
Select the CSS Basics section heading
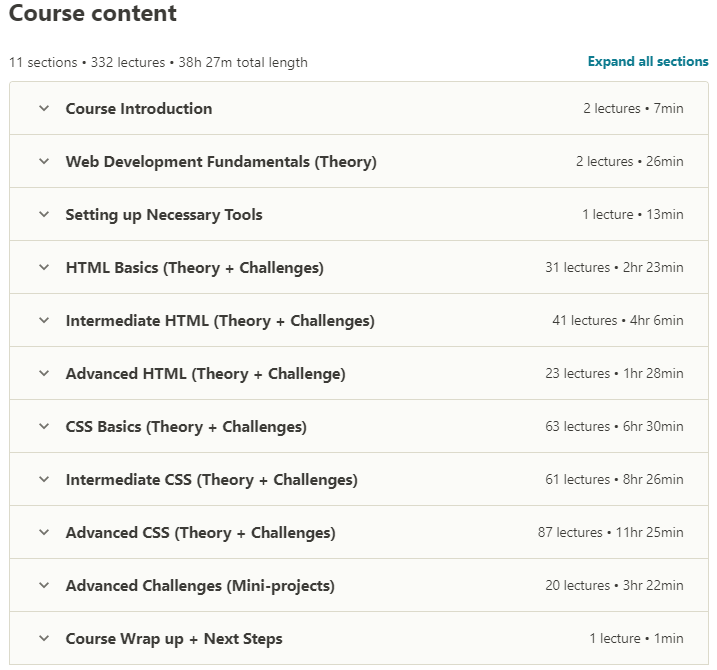click(186, 427)
